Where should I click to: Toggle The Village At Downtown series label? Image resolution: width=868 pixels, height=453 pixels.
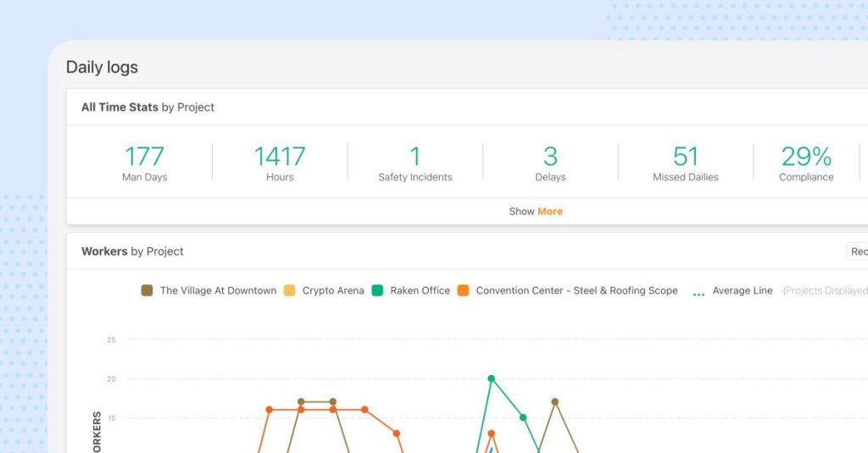point(218,290)
